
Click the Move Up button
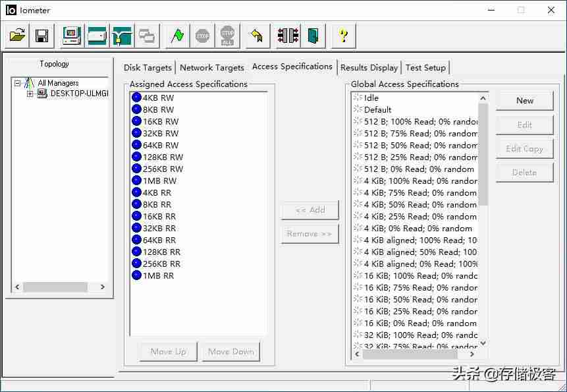tap(169, 352)
